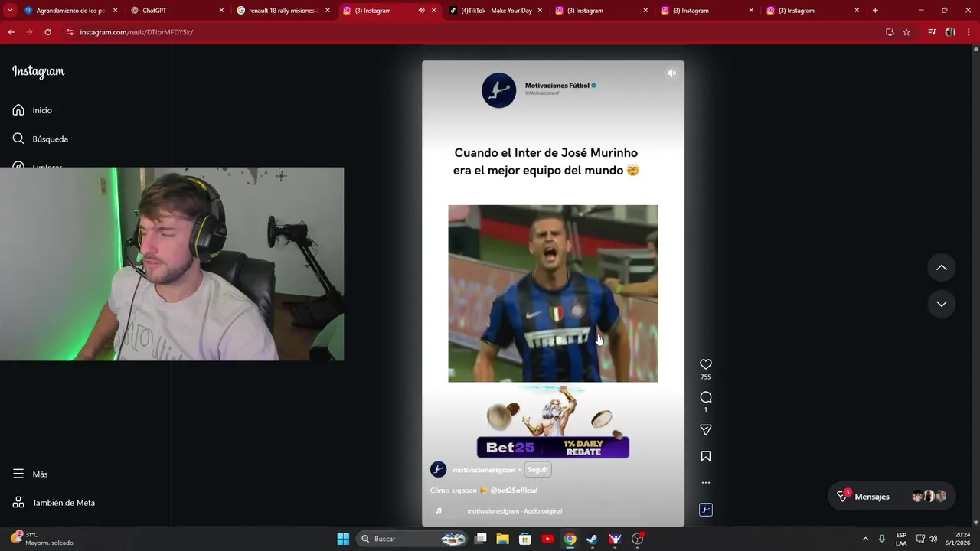Bookmark this page with the star

pos(906,32)
